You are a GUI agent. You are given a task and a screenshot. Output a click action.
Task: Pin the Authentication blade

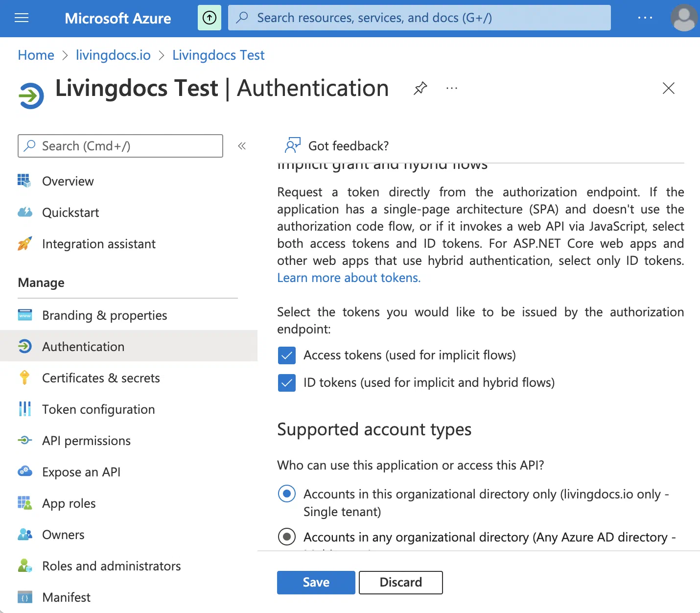(420, 89)
